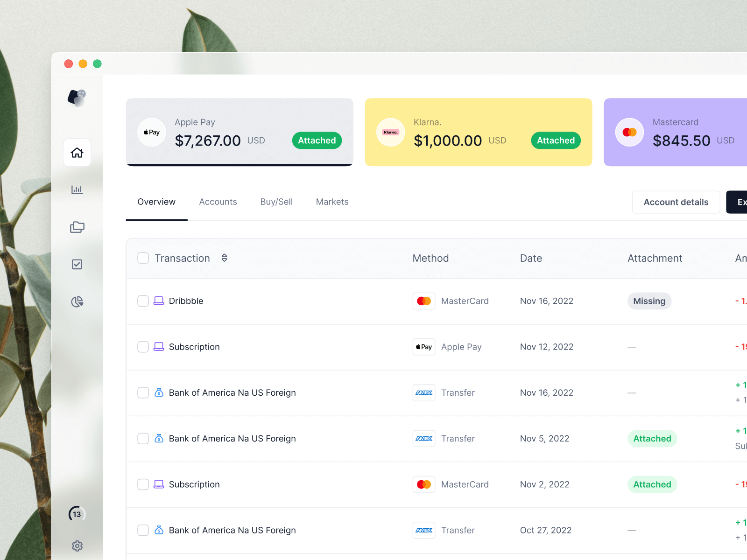This screenshot has height=560, width=747.
Task: Check the Nov 5 Bank of America row
Action: click(x=143, y=439)
